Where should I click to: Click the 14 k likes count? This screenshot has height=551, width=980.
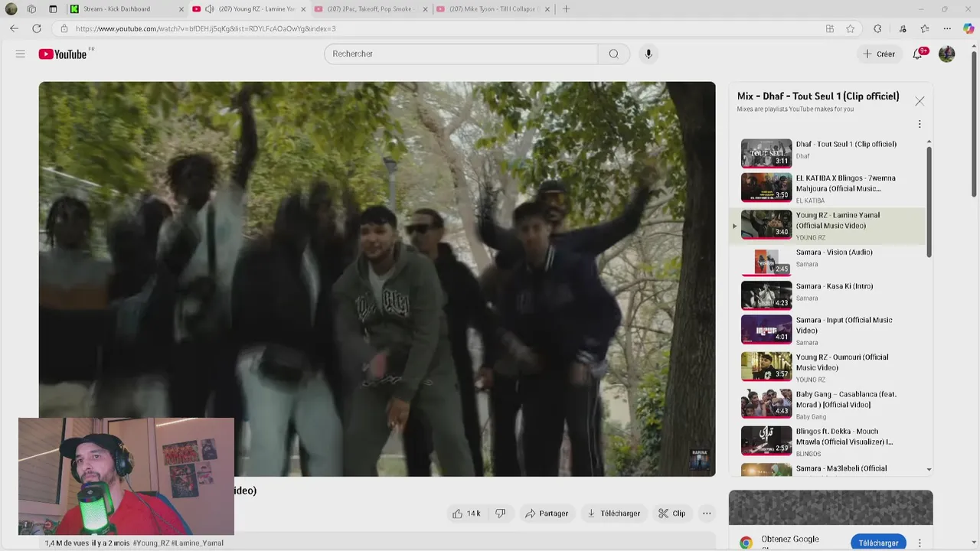point(473,514)
